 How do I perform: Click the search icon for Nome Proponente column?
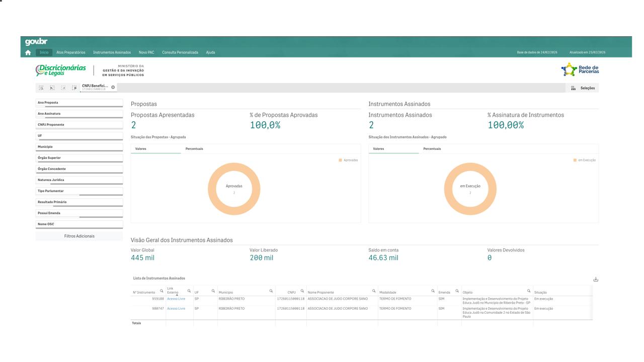tap(374, 291)
